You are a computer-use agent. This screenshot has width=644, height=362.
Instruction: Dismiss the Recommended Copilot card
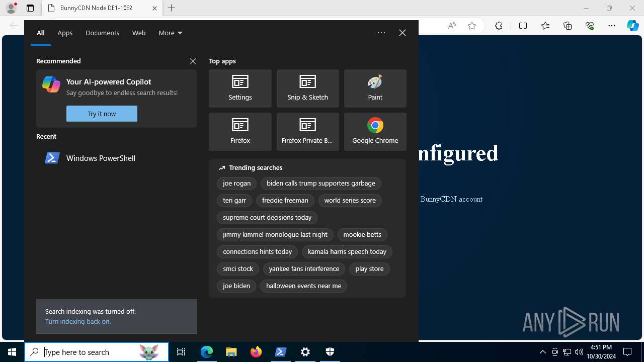193,61
